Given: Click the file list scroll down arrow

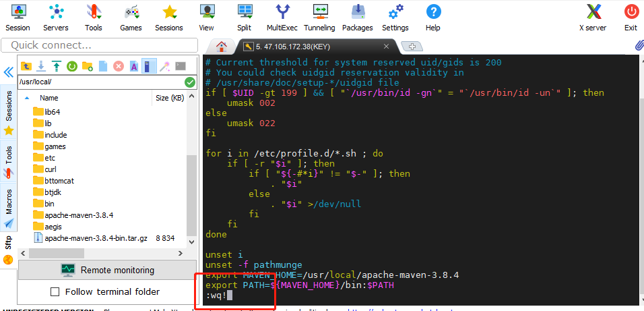Looking at the screenshot, I should (x=191, y=242).
